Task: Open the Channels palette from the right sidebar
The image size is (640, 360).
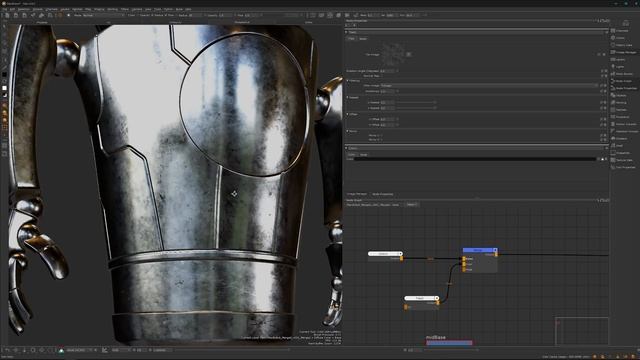Action: pyautogui.click(x=622, y=31)
